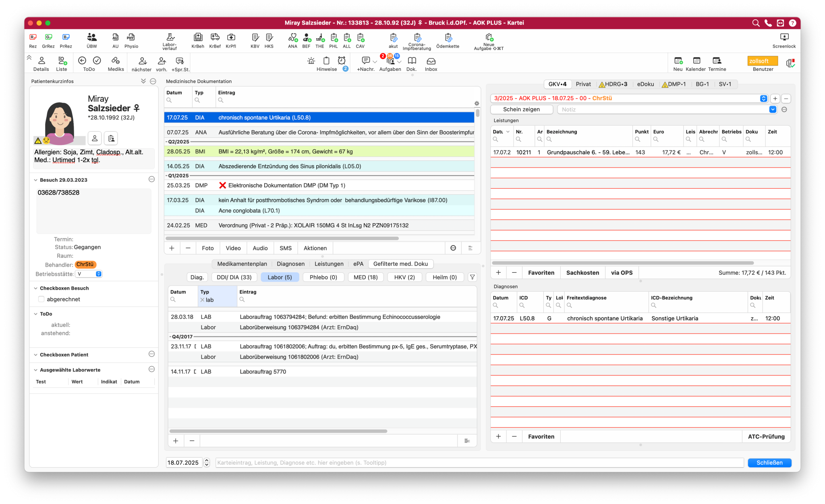
Task: Open the Schein selection dropdown
Action: point(763,98)
